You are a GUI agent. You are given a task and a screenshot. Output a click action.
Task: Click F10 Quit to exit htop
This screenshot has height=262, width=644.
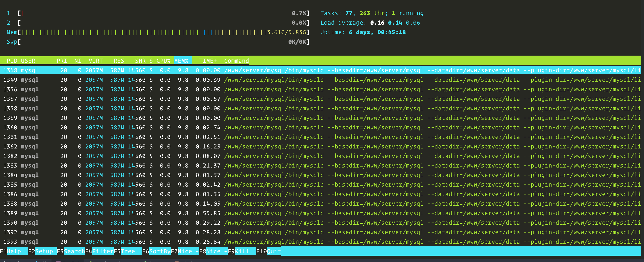[x=274, y=251]
